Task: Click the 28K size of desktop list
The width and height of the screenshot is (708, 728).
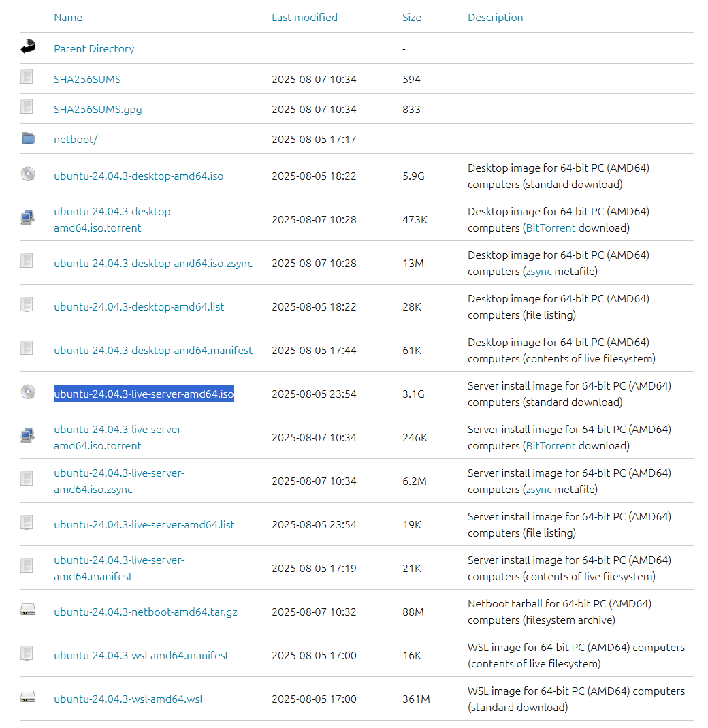Action: [x=412, y=307]
